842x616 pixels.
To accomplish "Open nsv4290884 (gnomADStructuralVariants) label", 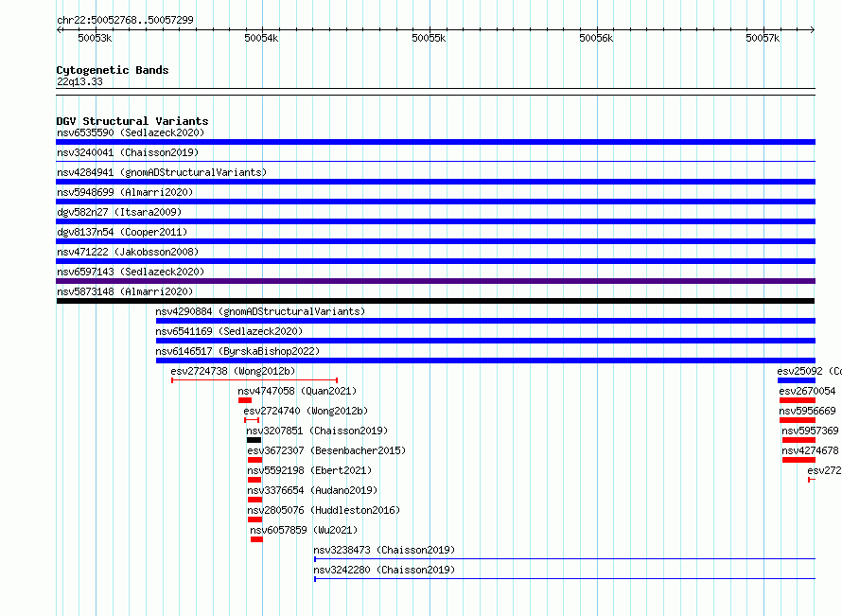I will (260, 311).
